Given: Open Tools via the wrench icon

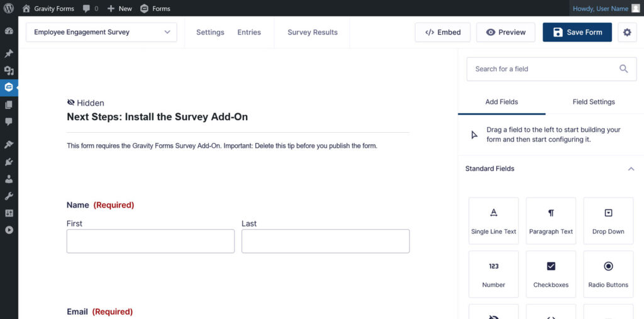Looking at the screenshot, I should 9,196.
